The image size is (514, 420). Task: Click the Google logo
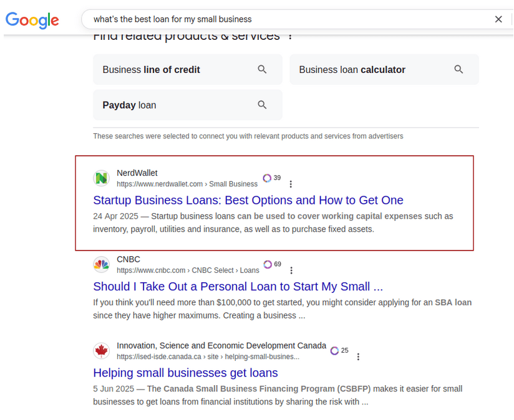click(x=32, y=20)
